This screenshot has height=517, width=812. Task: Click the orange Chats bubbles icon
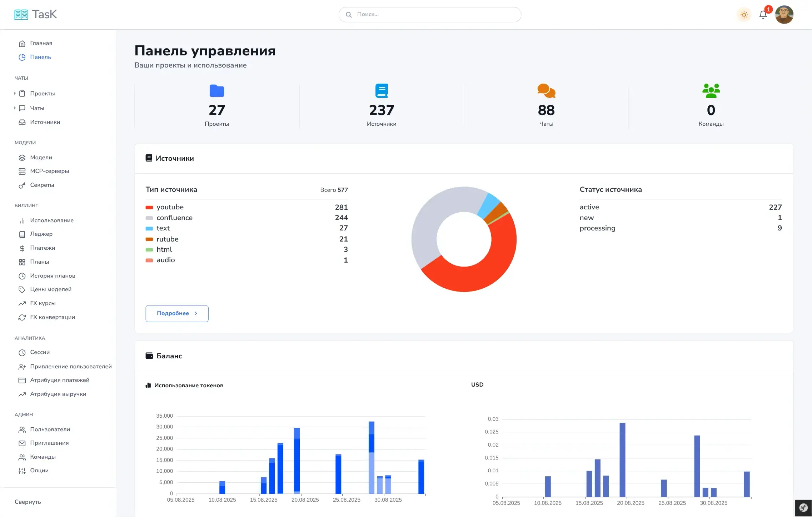(x=546, y=91)
